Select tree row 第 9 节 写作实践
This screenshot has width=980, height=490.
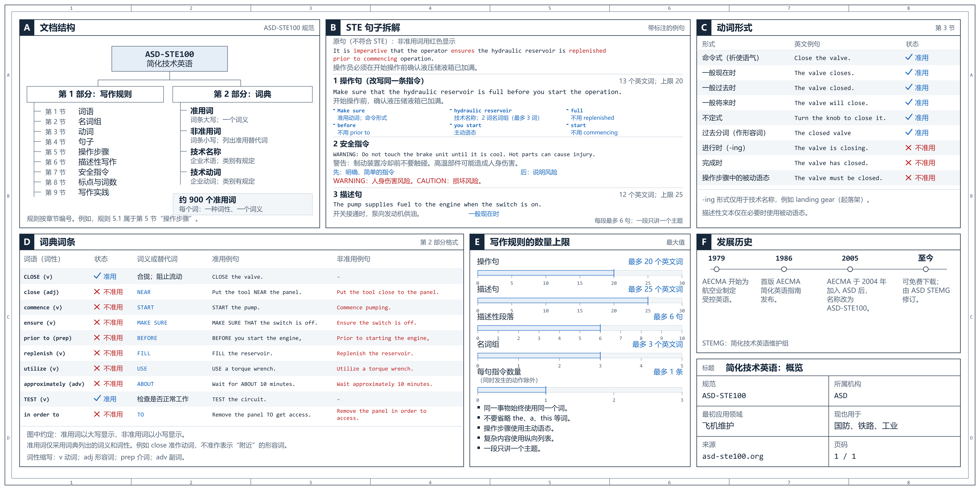tap(77, 192)
